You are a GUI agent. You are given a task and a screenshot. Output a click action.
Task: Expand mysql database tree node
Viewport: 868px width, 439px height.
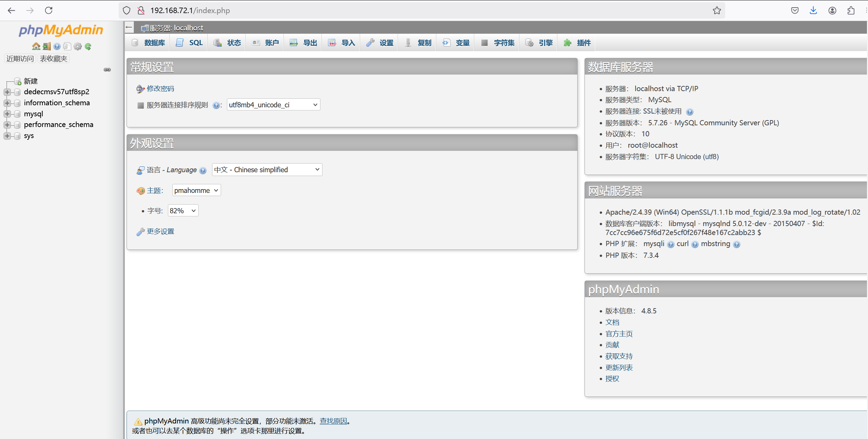pyautogui.click(x=7, y=114)
